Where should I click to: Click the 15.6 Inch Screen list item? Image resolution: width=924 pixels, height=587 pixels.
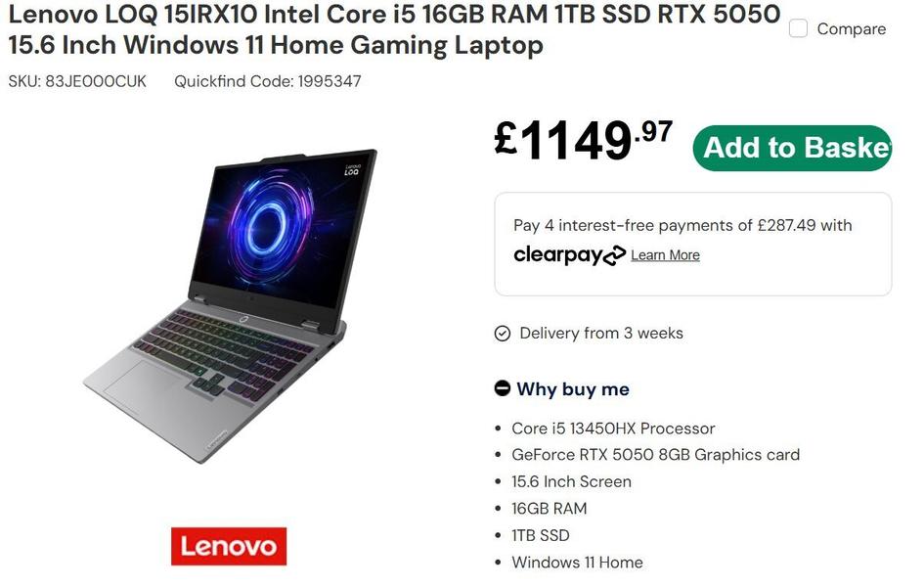[571, 481]
